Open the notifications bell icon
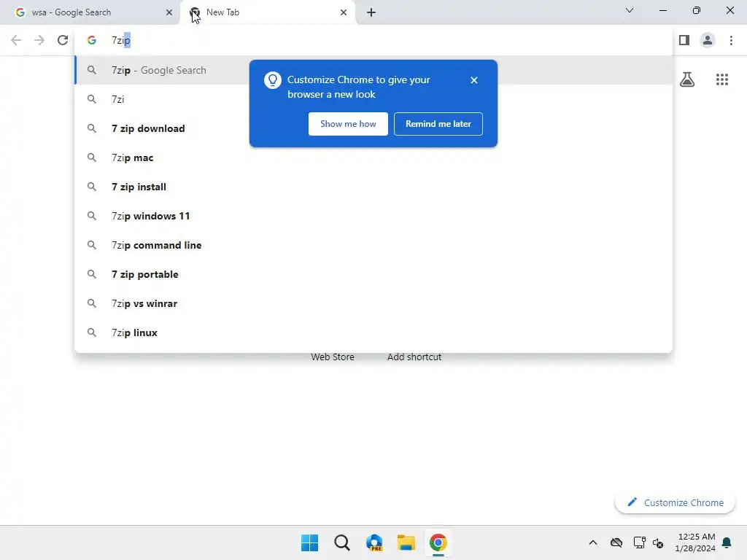The height and width of the screenshot is (560, 747). (727, 542)
